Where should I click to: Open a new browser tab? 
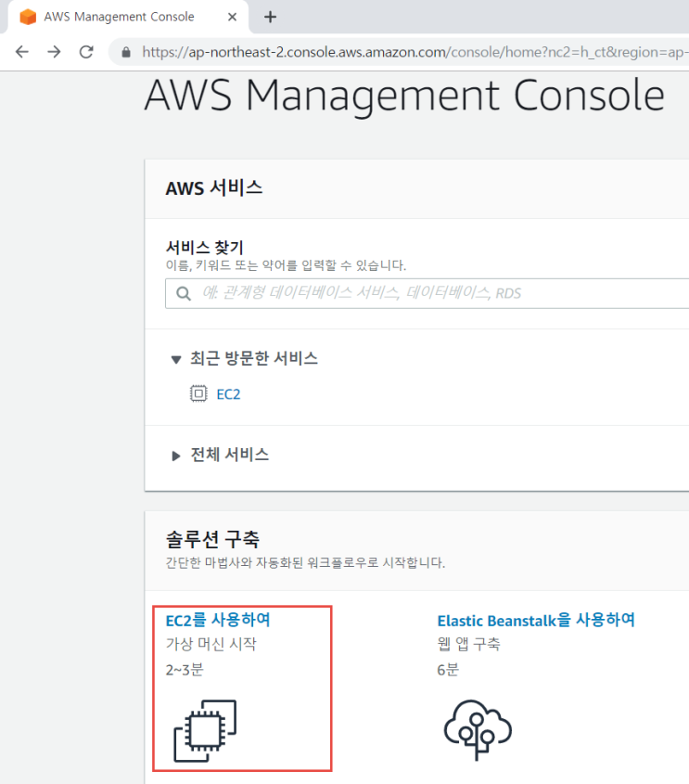270,17
